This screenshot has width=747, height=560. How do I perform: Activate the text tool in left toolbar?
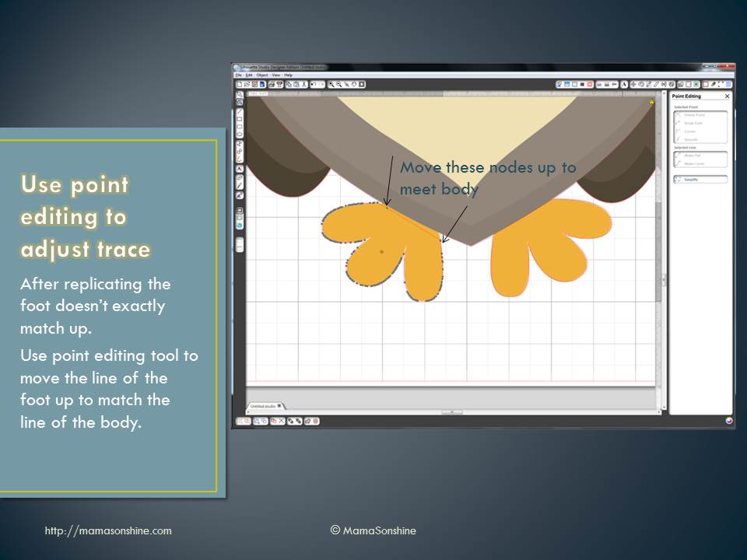(240, 168)
